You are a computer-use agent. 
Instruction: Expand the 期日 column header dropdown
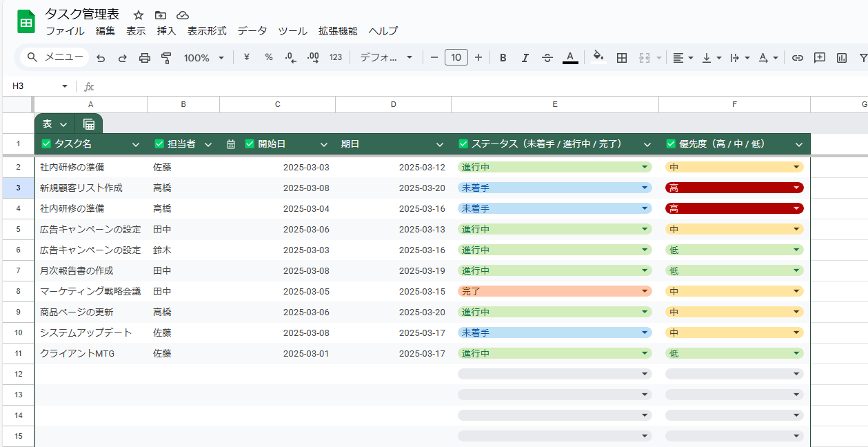pos(440,145)
